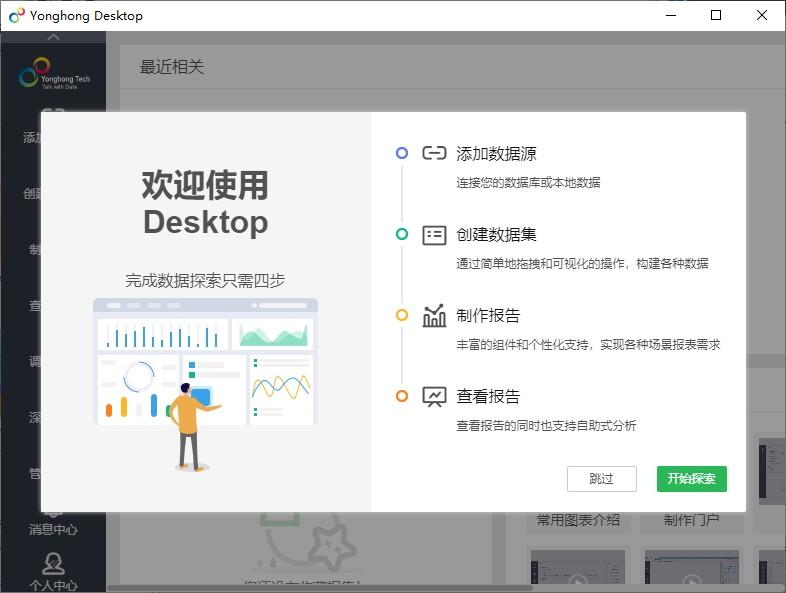This screenshot has width=786, height=593.
Task: Open the video thumbnail below 制作门户
Action: [692, 567]
